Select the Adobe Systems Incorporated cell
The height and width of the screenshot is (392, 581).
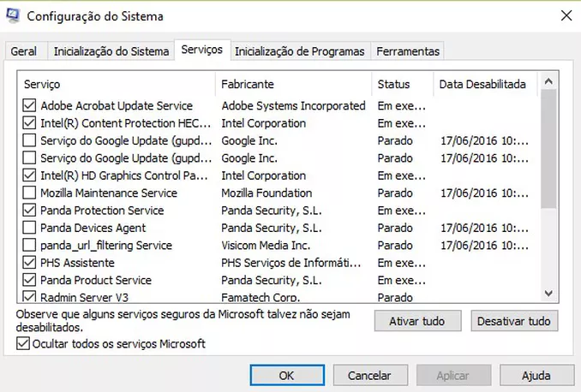click(293, 105)
